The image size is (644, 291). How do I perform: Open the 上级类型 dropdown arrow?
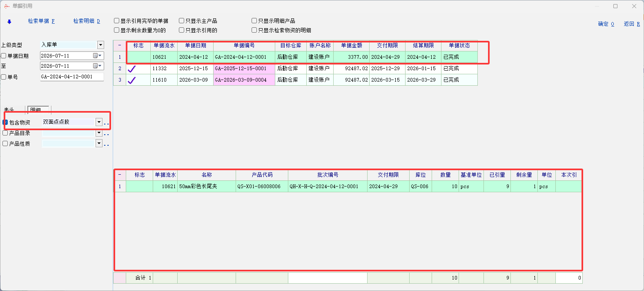point(100,45)
